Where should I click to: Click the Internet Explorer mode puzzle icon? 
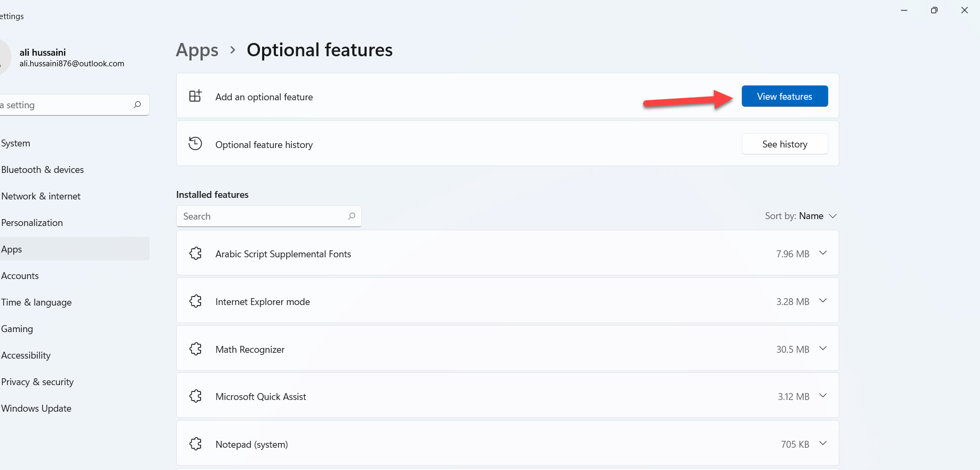pos(195,301)
